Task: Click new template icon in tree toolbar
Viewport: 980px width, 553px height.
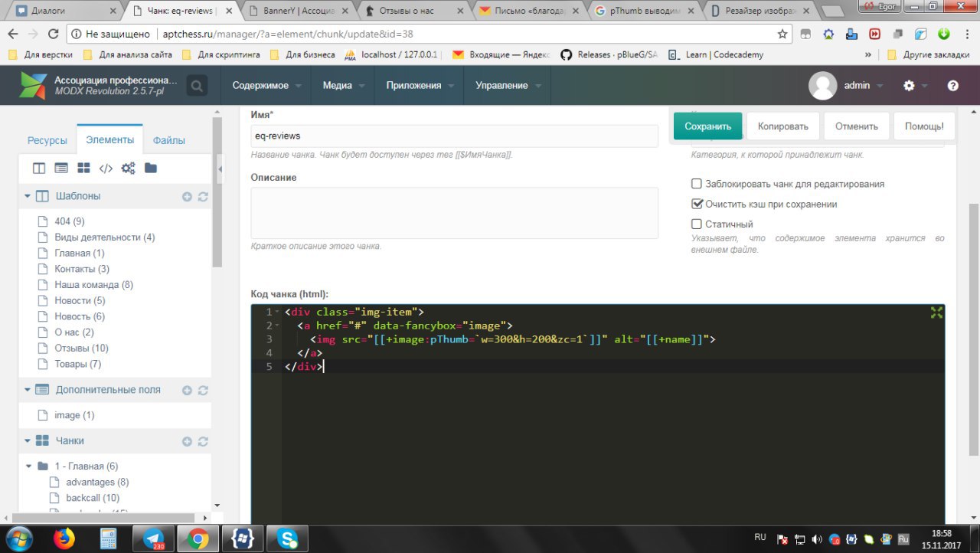Action: coord(39,169)
